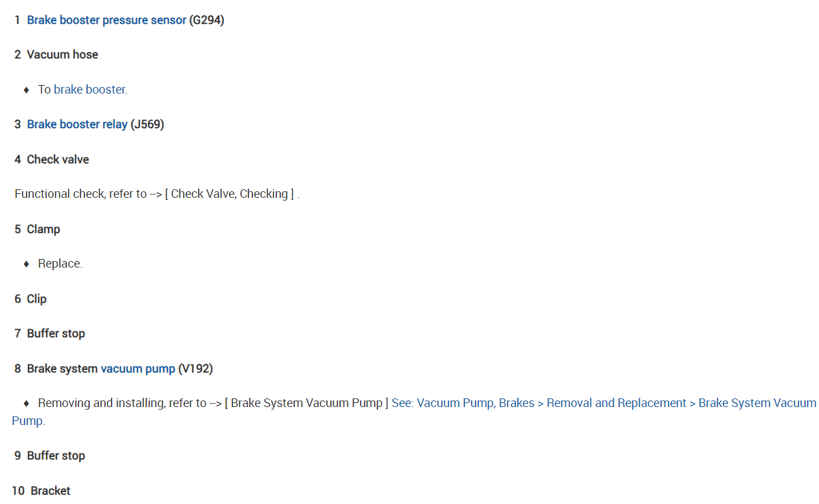Click the "(V192)" pump code text
The image size is (819, 504).
195,369
